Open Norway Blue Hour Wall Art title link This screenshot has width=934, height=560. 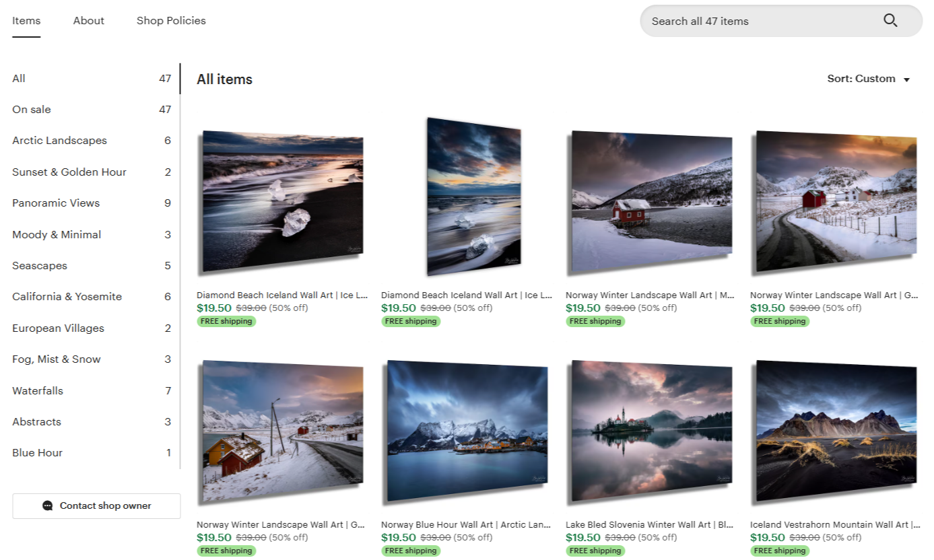[466, 524]
